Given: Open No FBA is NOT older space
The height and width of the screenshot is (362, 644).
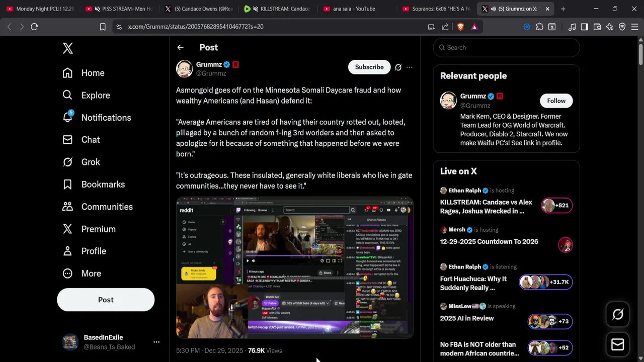Looking at the screenshot, I should click(479, 349).
